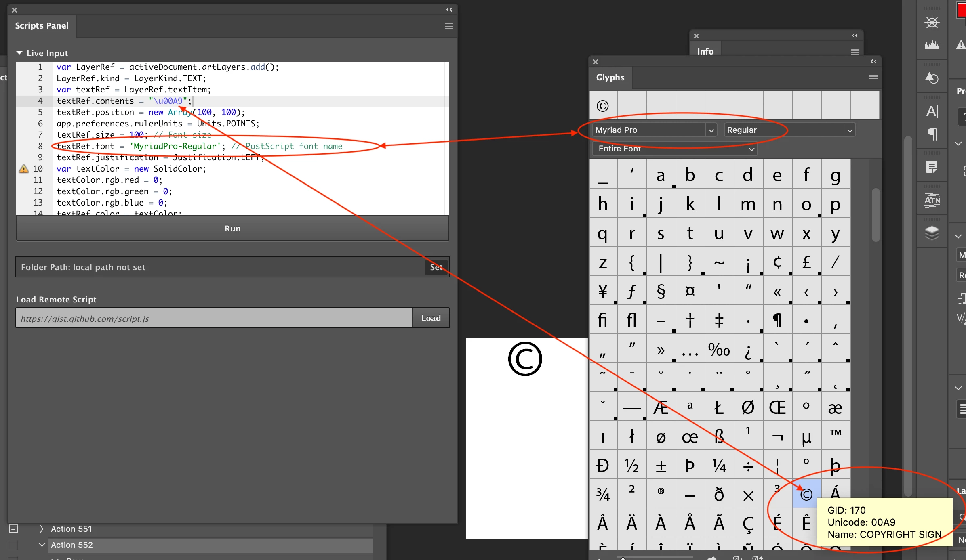Screen dimensions: 966x560
Task: Open the Glyphs panel hamburger menu
Action: (x=873, y=78)
